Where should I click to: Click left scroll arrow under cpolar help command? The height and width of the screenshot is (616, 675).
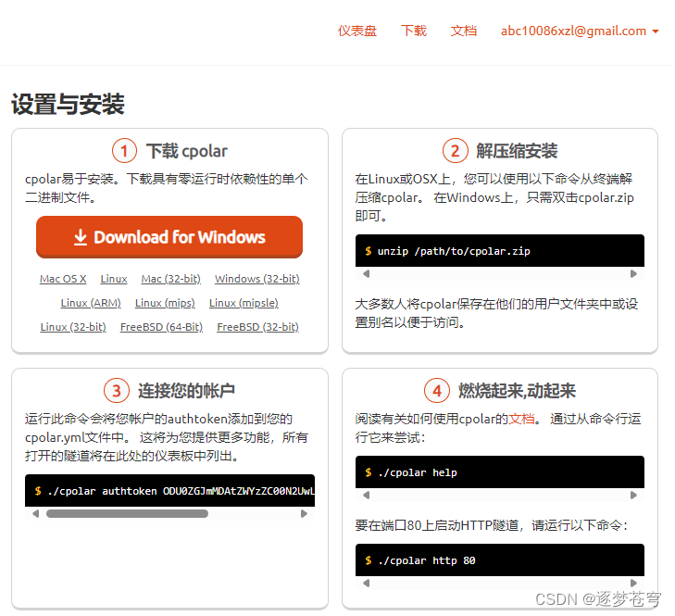(368, 497)
